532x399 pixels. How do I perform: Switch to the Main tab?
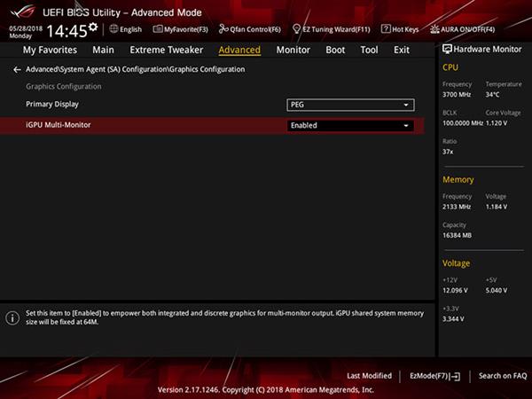coord(103,50)
